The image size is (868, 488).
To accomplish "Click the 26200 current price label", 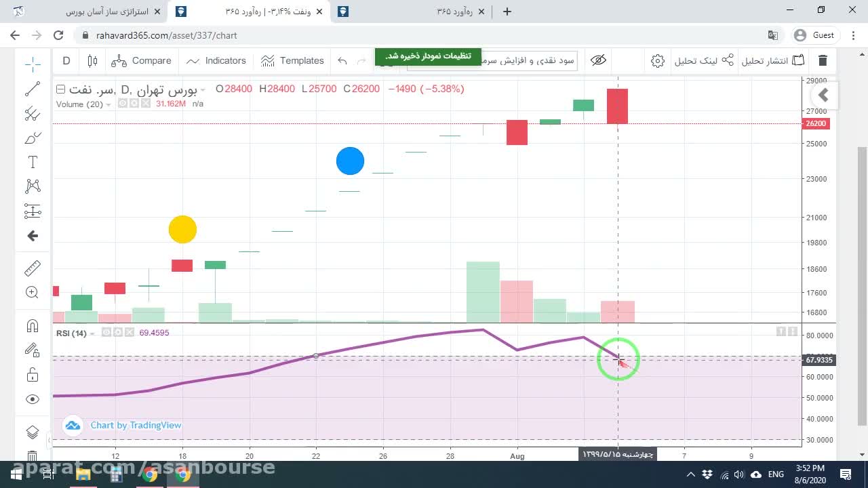I will tap(816, 123).
